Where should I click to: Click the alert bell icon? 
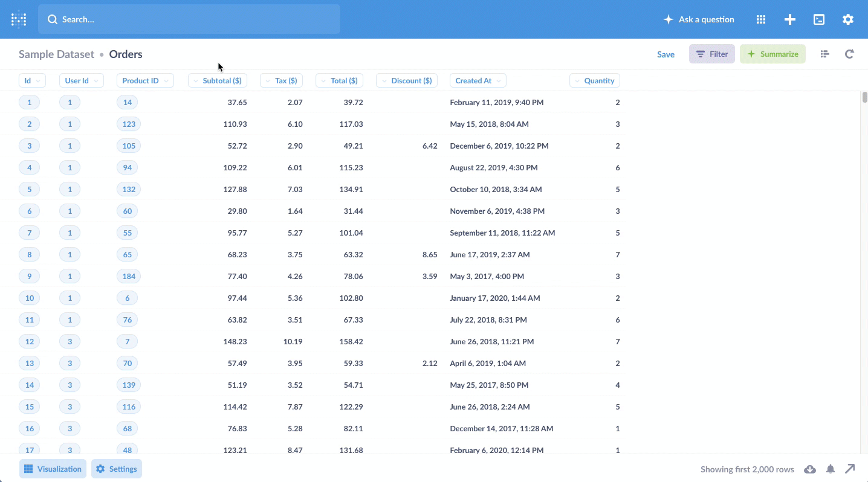831,469
